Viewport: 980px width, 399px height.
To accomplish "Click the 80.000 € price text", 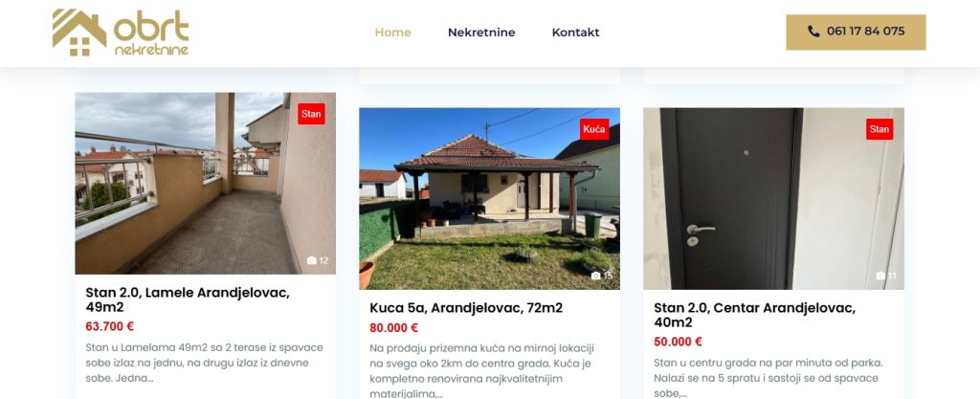I will point(393,328).
